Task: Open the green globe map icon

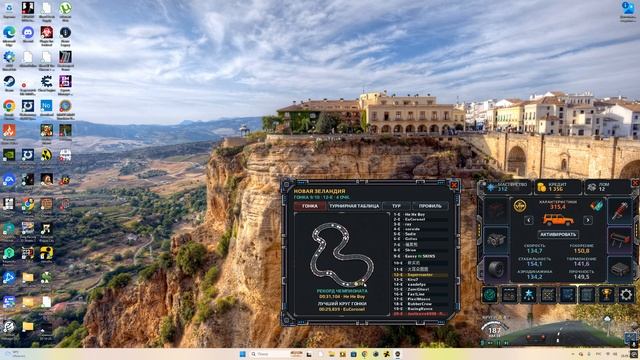Action: (x=489, y=295)
